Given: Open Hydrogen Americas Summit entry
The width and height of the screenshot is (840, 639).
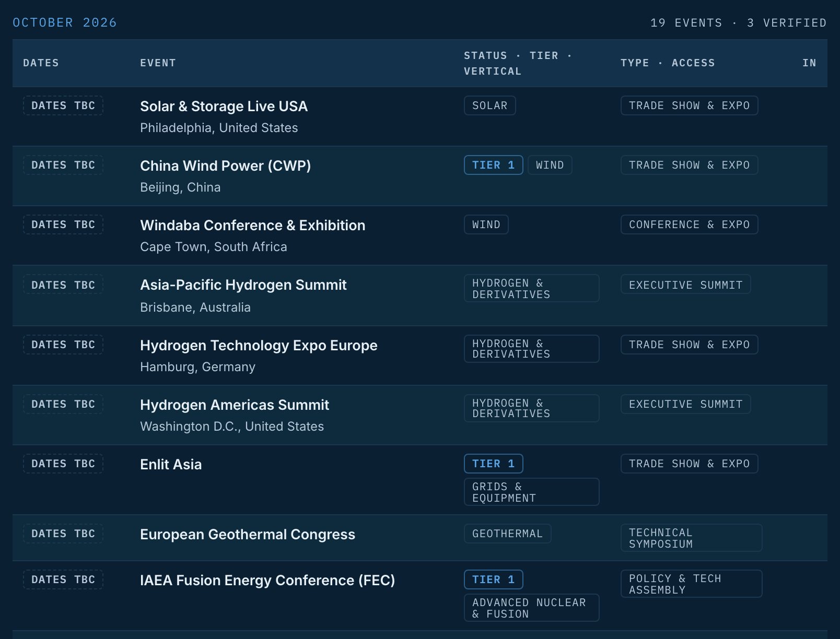Looking at the screenshot, I should click(x=235, y=405).
